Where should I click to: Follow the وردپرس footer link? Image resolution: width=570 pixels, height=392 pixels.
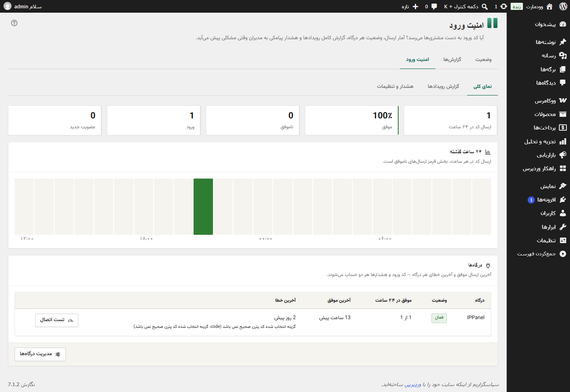pos(413,384)
